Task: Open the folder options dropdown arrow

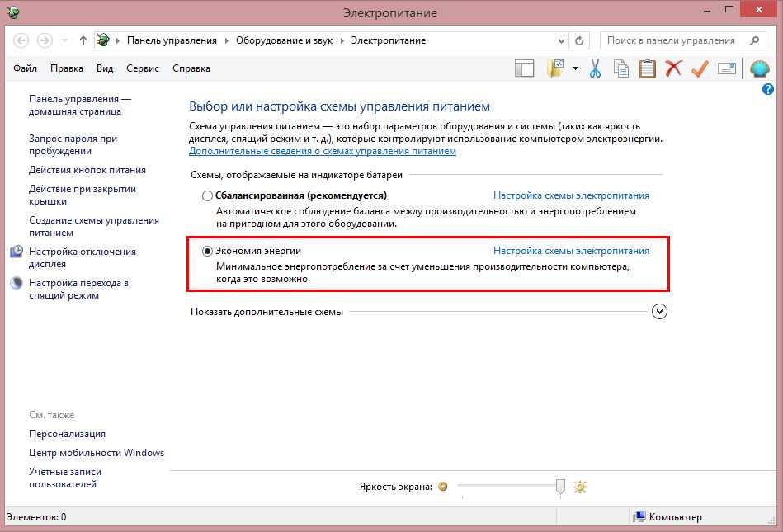Action: tap(575, 68)
